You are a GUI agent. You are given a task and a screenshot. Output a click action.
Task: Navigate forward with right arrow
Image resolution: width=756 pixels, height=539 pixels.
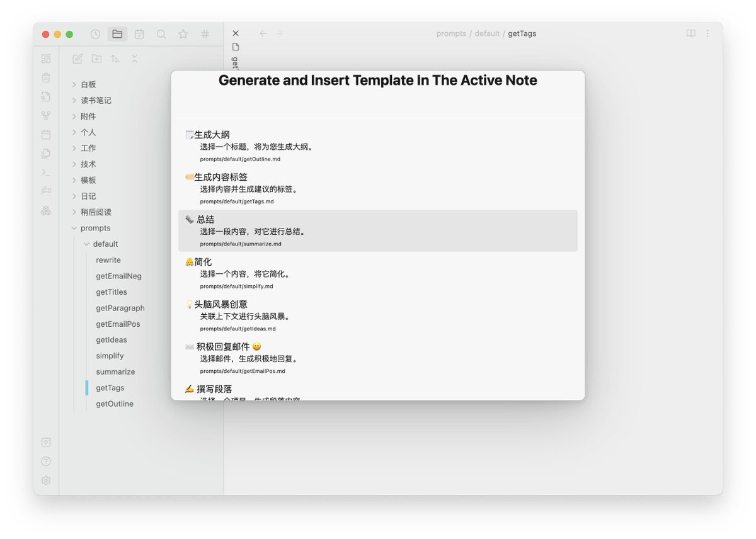(x=280, y=33)
